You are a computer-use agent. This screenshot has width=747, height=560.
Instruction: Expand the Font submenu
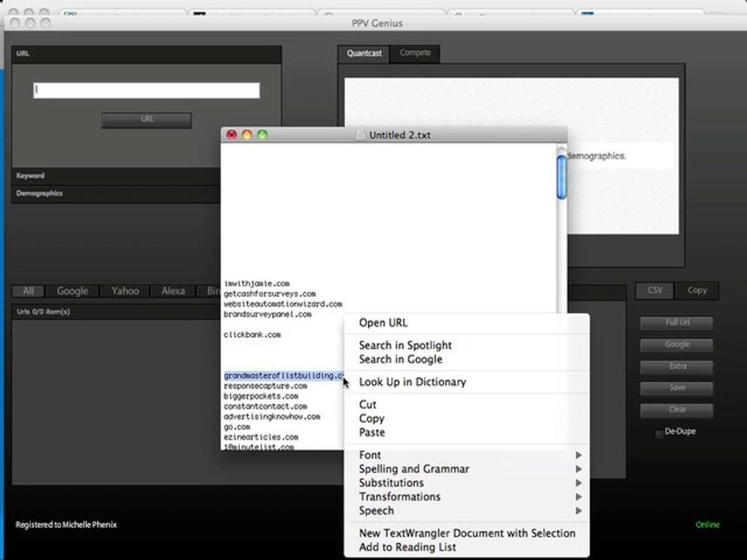(x=466, y=455)
